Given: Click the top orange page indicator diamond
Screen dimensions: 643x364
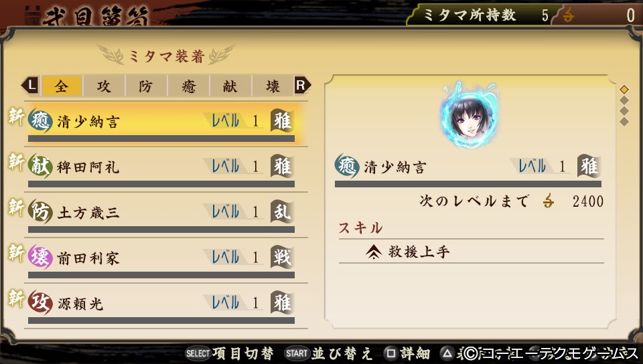Looking at the screenshot, I should (x=624, y=89).
